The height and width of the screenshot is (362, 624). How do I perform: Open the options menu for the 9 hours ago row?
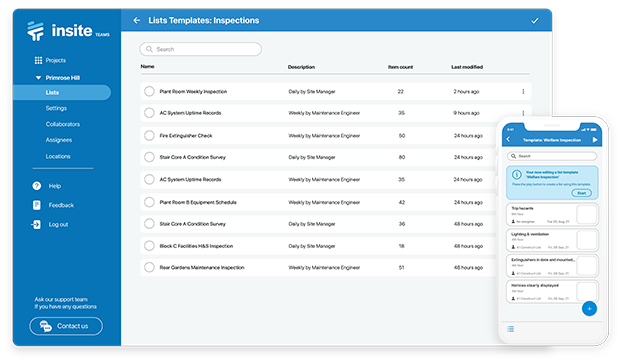coord(523,113)
